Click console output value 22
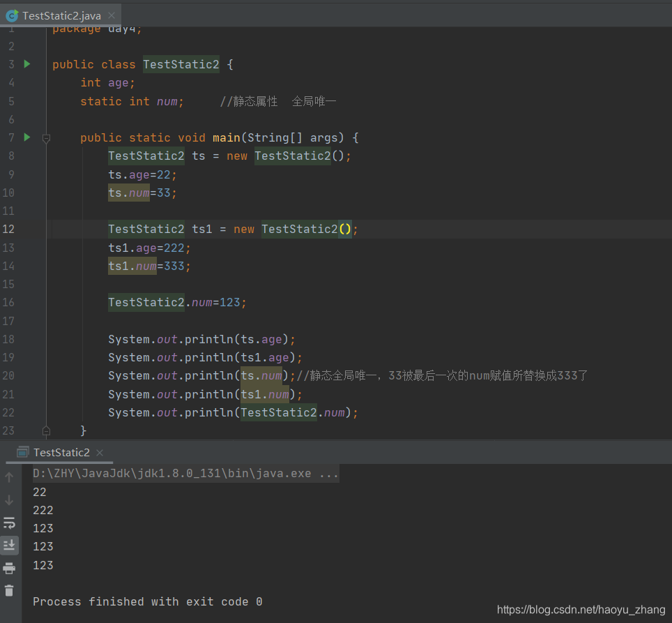 point(40,492)
